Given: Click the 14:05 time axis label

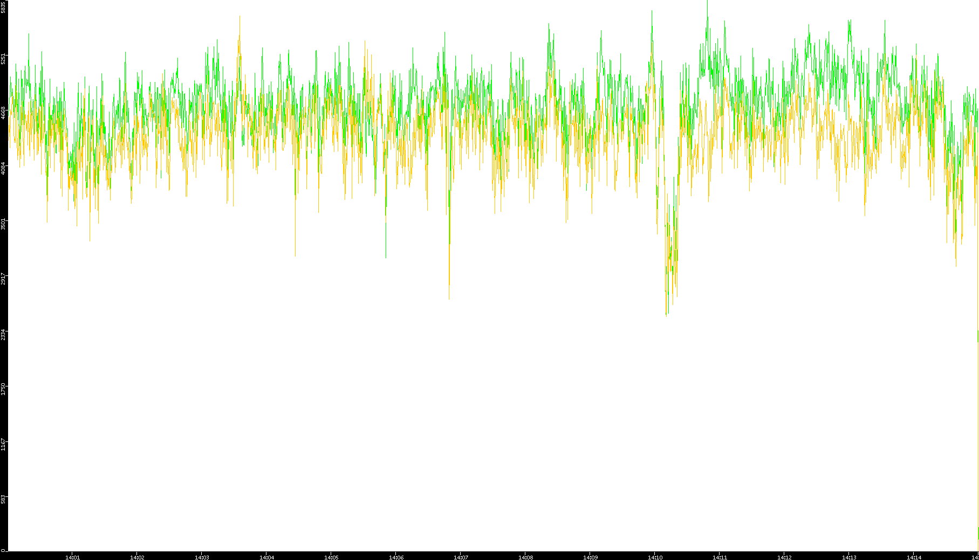Looking at the screenshot, I should 331,557.
